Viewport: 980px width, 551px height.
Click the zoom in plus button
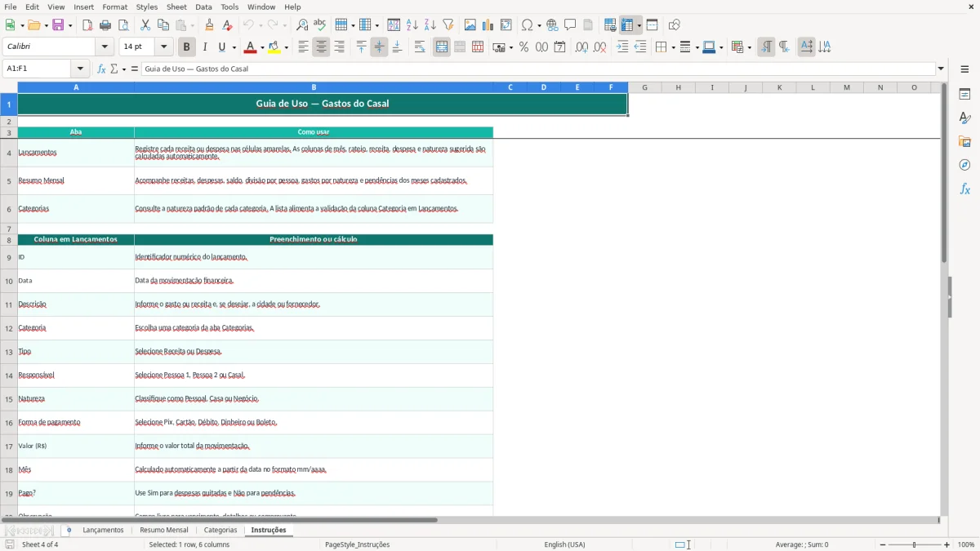pyautogui.click(x=947, y=544)
